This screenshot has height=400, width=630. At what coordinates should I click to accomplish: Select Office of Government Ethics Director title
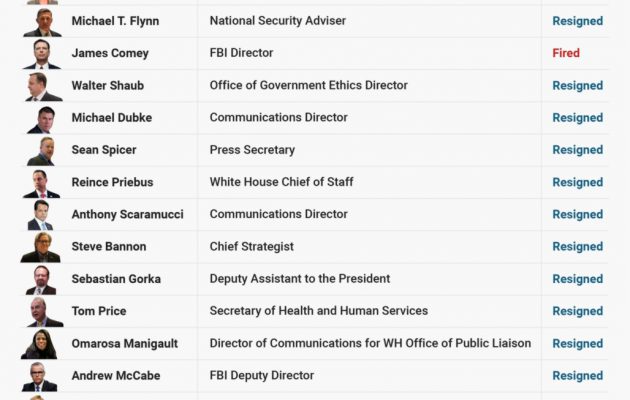click(x=308, y=85)
